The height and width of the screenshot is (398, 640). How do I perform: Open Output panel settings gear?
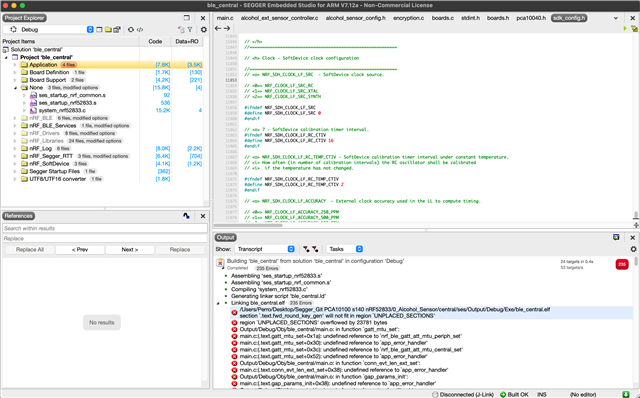(x=633, y=249)
